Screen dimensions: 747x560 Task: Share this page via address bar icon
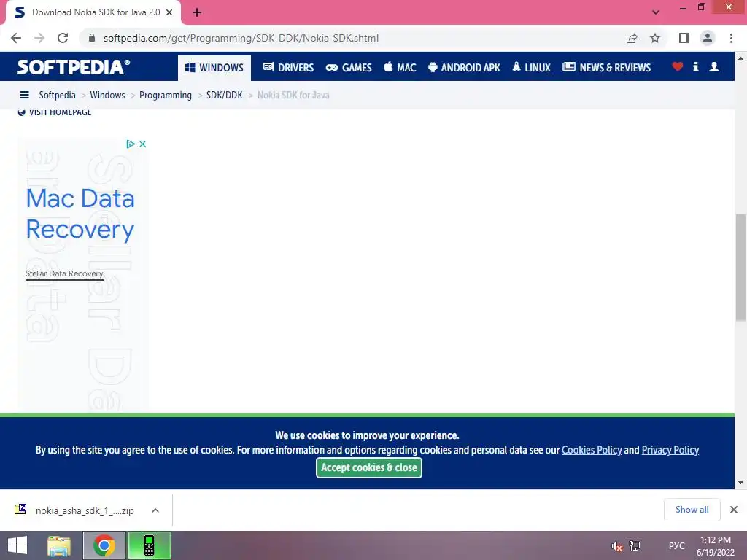coord(632,38)
